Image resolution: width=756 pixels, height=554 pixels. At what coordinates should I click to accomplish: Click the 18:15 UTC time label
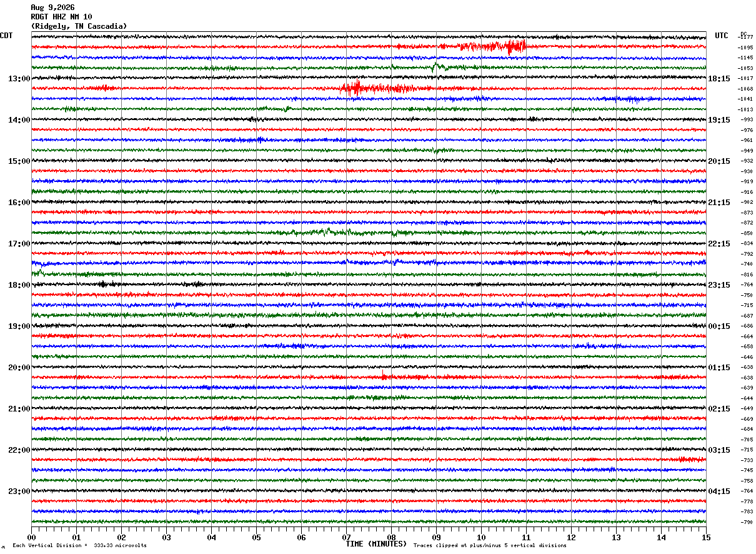719,79
